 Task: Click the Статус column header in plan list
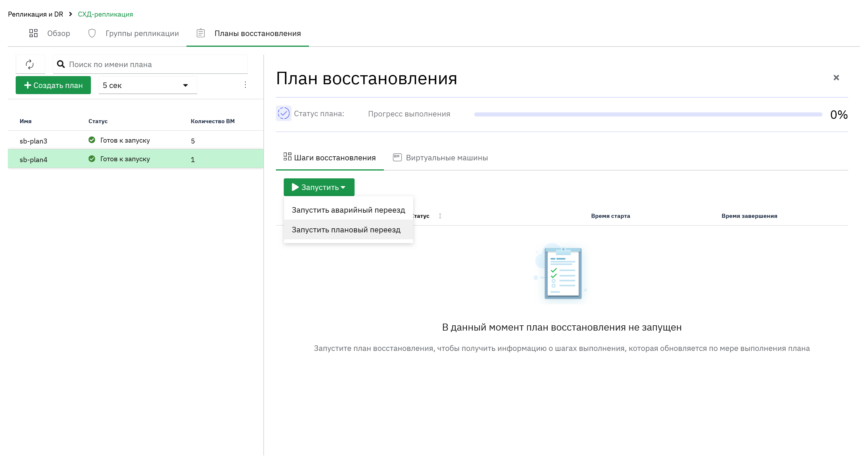tap(98, 121)
